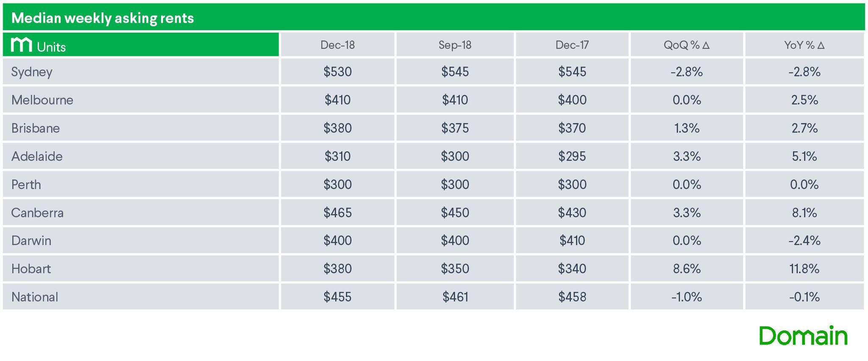Image resolution: width=868 pixels, height=361 pixels.
Task: Click the Domain logo
Action: coord(803,336)
